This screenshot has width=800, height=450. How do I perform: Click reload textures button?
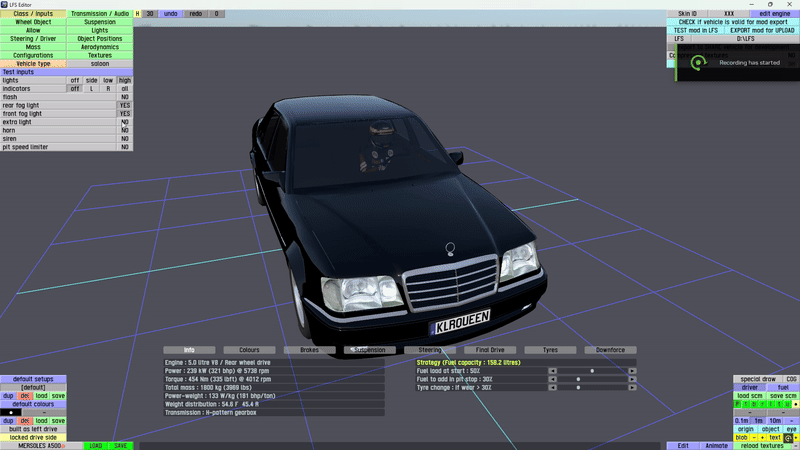[x=762, y=446]
